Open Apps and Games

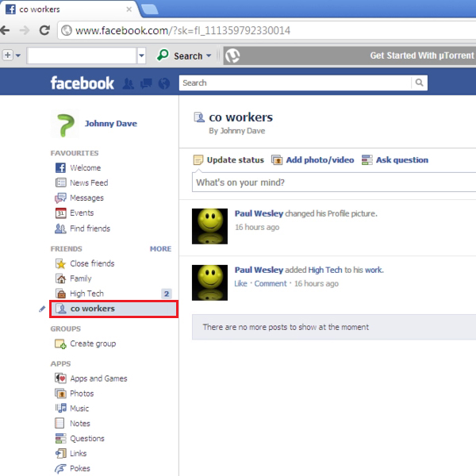(98, 378)
